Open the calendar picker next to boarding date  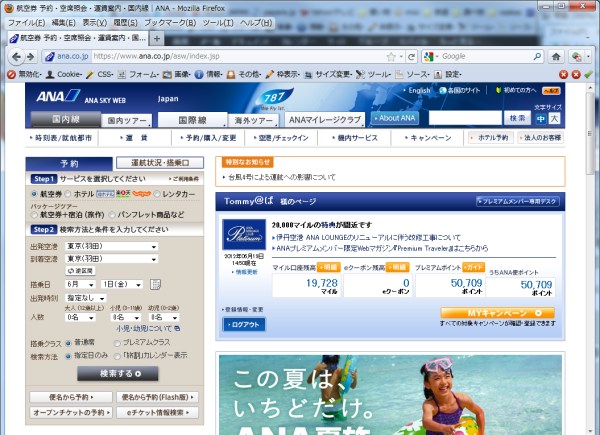[155, 284]
